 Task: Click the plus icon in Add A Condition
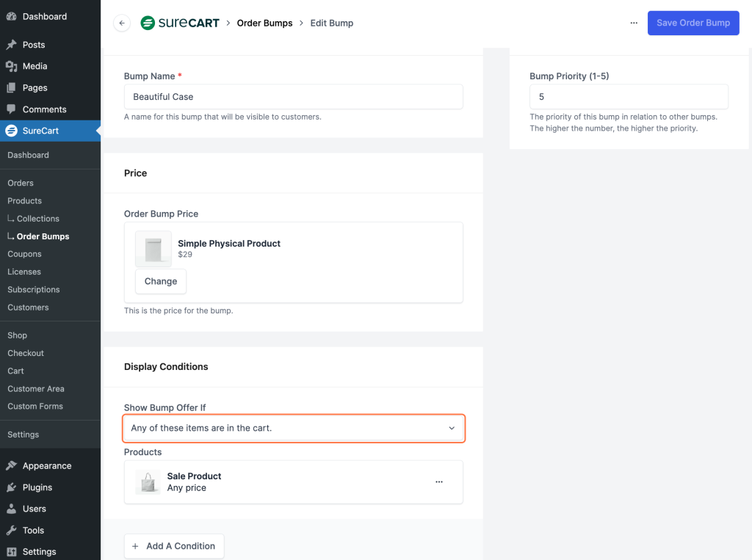coord(135,546)
